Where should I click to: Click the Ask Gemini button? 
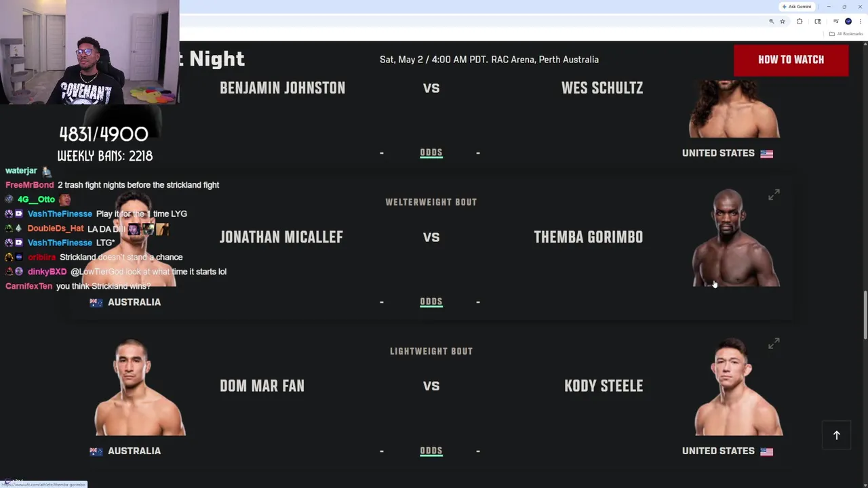(797, 7)
